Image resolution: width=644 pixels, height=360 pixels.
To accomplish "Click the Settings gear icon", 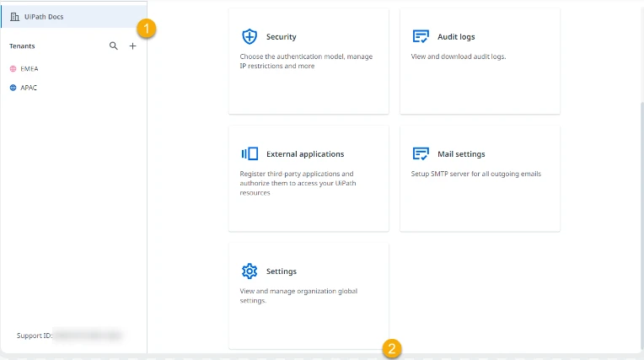I will tap(250, 271).
